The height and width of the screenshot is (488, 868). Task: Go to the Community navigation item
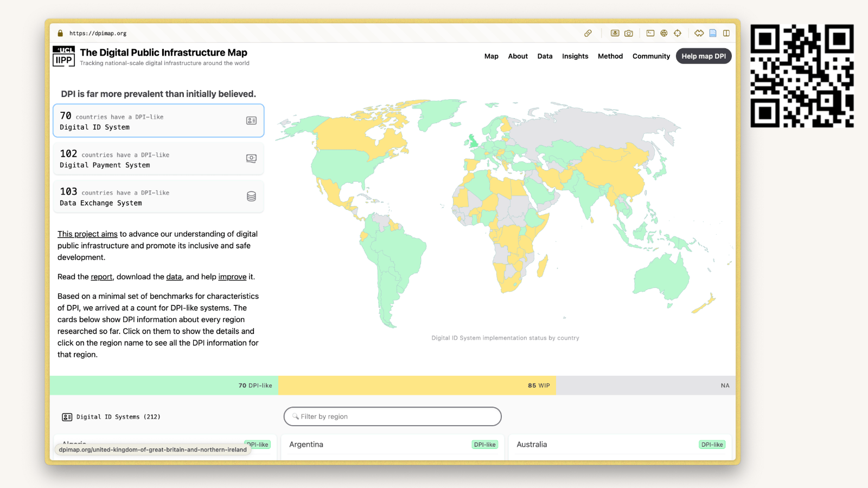651,56
